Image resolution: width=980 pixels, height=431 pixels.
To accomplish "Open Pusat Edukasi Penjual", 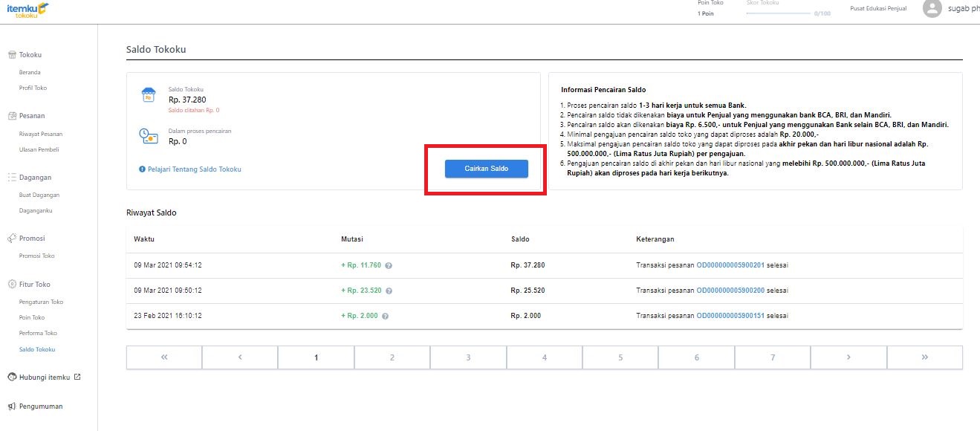I will point(877,9).
